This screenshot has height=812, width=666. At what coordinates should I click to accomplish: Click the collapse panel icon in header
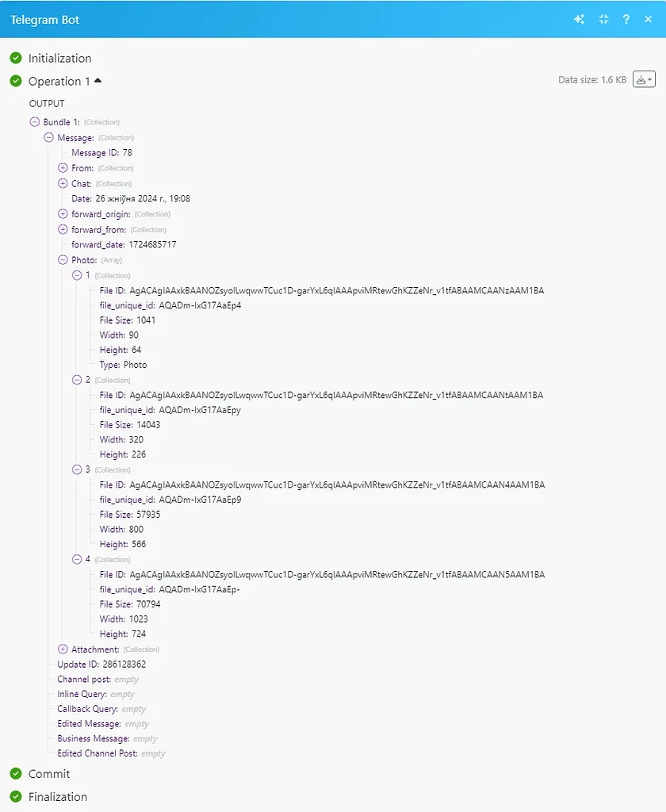603,18
